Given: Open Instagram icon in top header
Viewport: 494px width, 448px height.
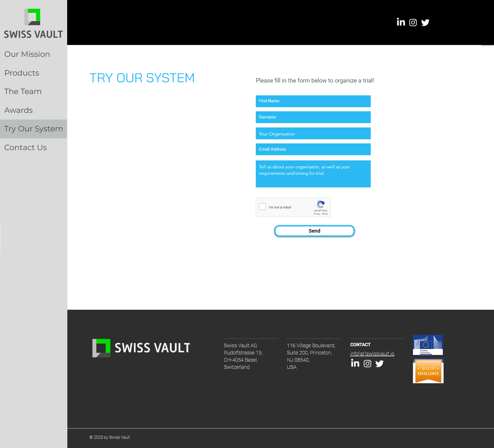Looking at the screenshot, I should (x=413, y=23).
